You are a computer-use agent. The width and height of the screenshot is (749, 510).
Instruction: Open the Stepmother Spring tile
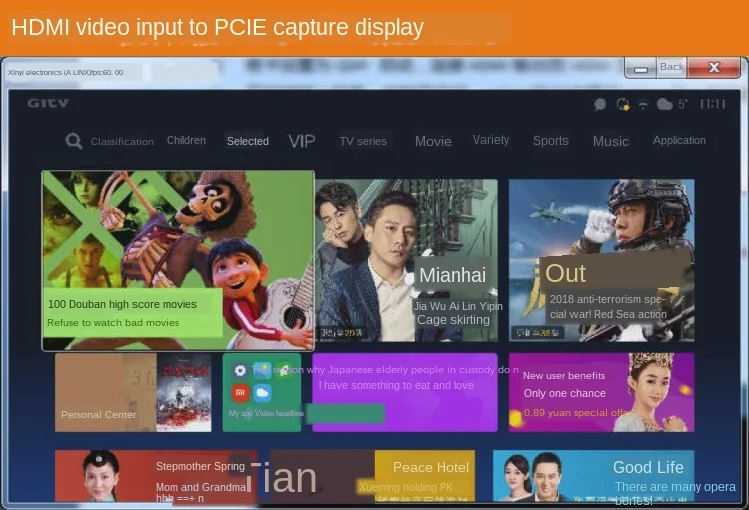(x=156, y=476)
